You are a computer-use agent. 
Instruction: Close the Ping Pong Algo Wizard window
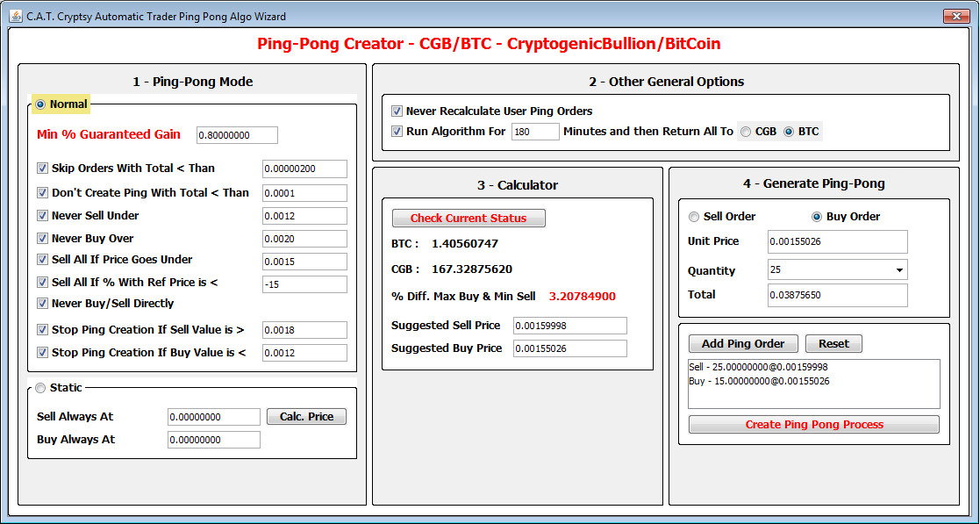click(x=955, y=17)
